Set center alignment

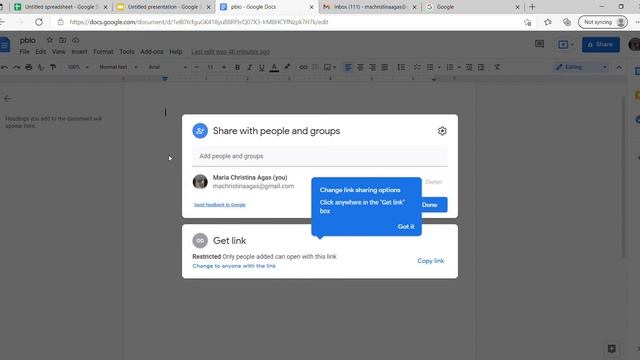360,67
